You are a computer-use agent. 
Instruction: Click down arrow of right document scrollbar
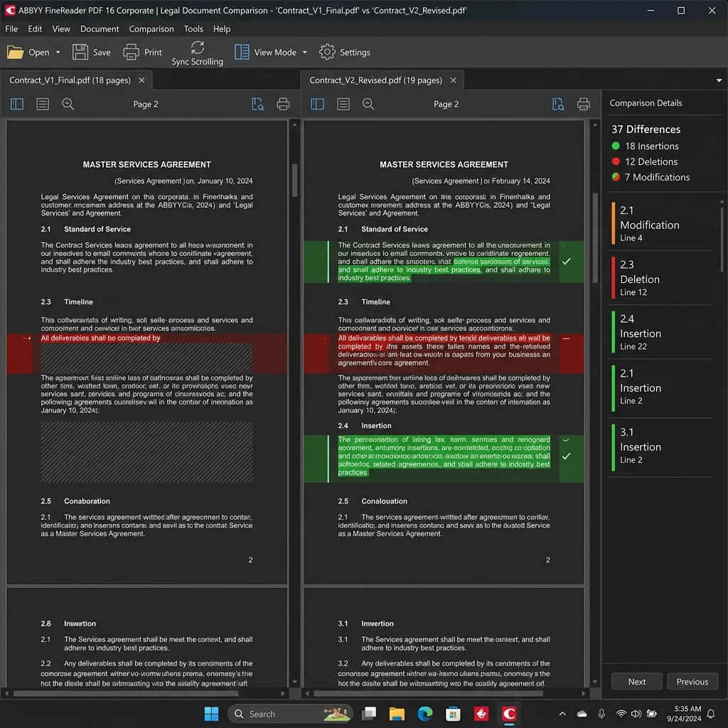(595, 682)
